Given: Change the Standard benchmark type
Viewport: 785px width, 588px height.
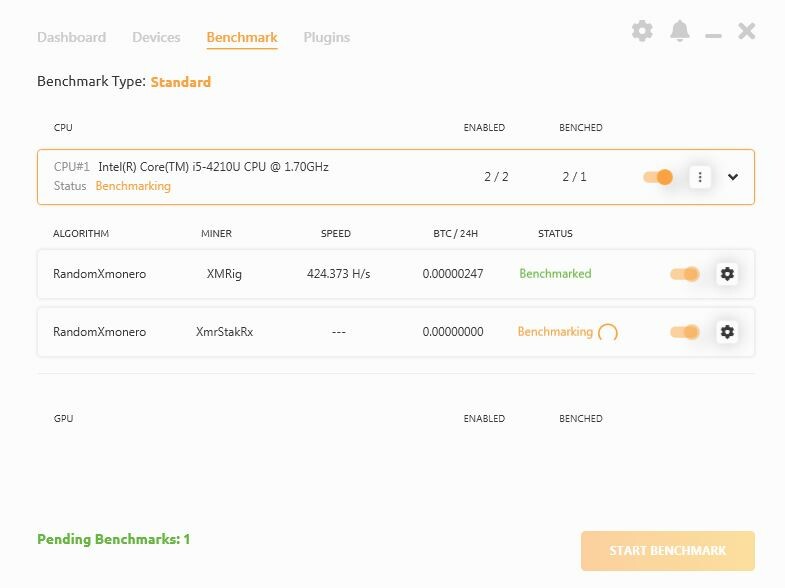Looking at the screenshot, I should pyautogui.click(x=181, y=82).
